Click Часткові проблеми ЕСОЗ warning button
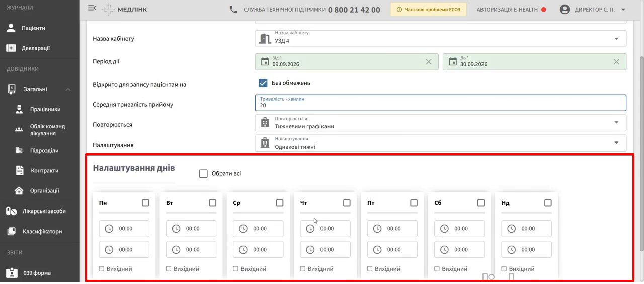This screenshot has height=284, width=644. coord(429,9)
